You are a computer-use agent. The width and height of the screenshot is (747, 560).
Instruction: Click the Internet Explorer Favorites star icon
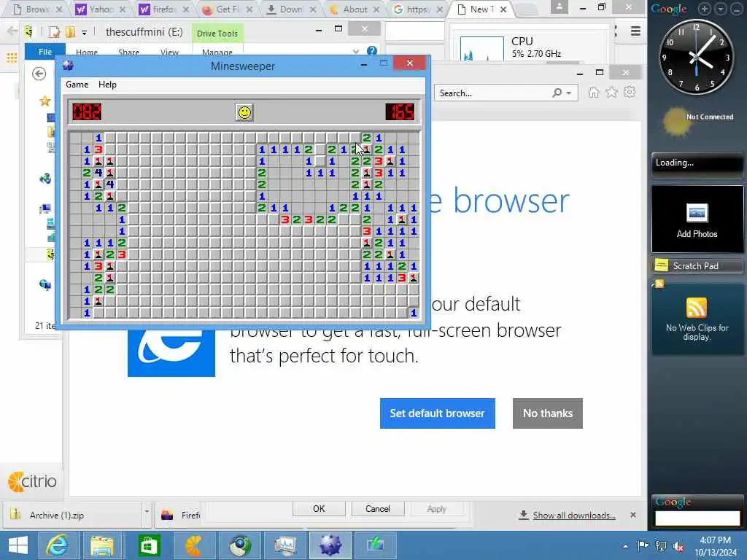(612, 93)
